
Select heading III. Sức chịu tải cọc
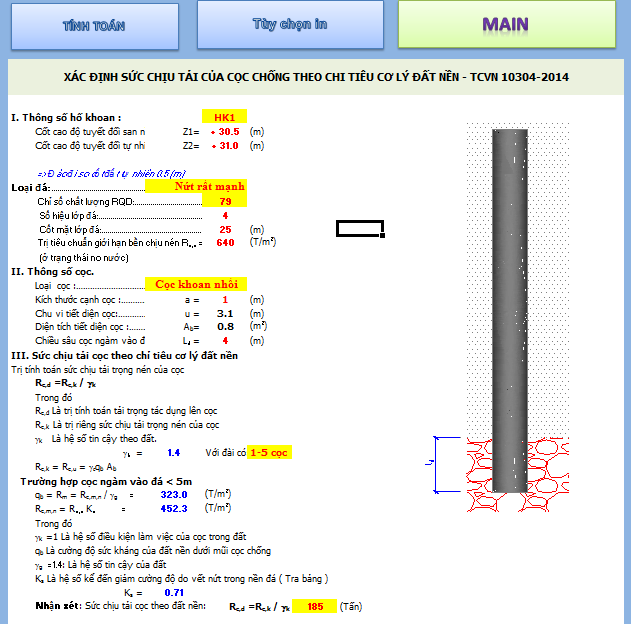[124, 356]
